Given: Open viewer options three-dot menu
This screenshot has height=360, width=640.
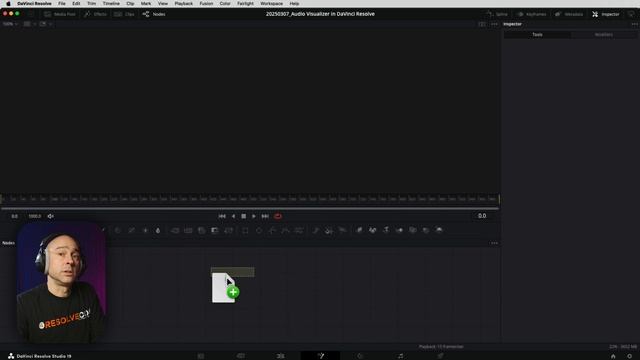Looking at the screenshot, I should (x=494, y=24).
